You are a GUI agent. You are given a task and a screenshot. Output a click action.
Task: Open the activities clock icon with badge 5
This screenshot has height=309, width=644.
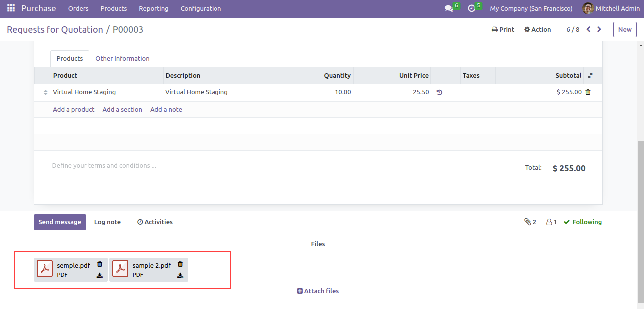(471, 8)
